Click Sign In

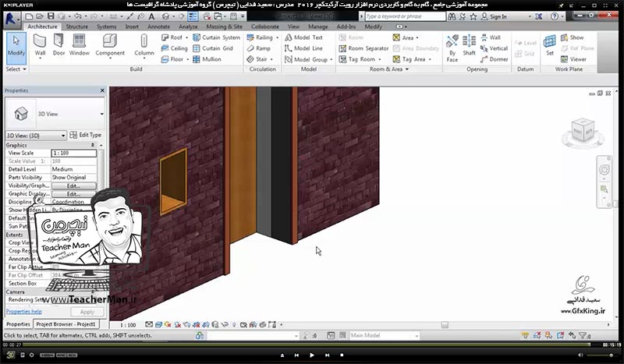(494, 16)
